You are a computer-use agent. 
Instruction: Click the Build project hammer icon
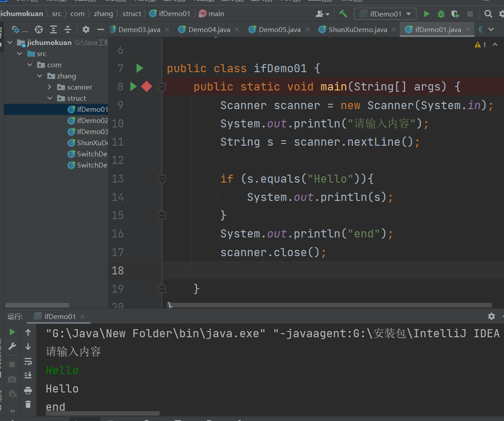343,14
